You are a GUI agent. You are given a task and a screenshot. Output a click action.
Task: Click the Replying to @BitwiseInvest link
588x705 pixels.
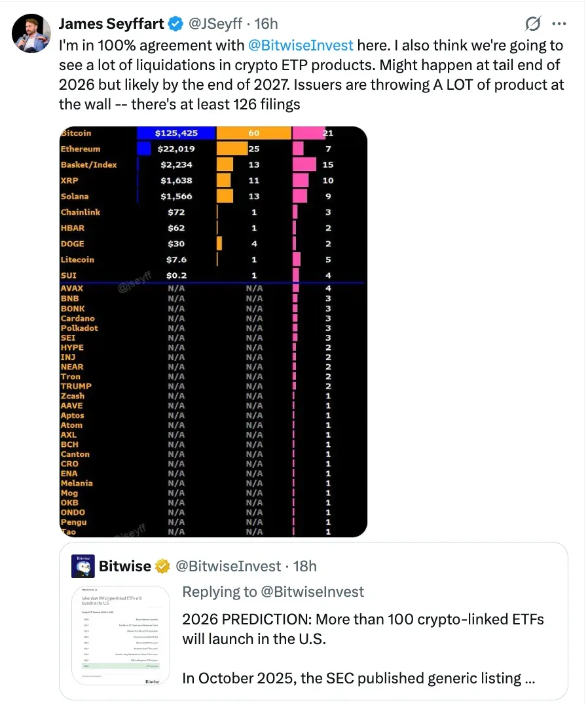[274, 592]
